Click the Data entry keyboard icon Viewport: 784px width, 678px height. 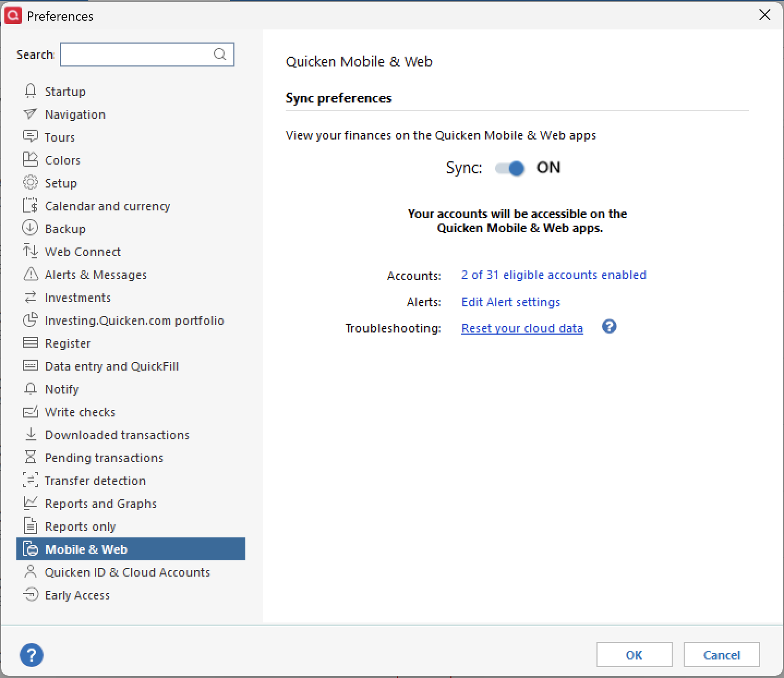coord(31,366)
